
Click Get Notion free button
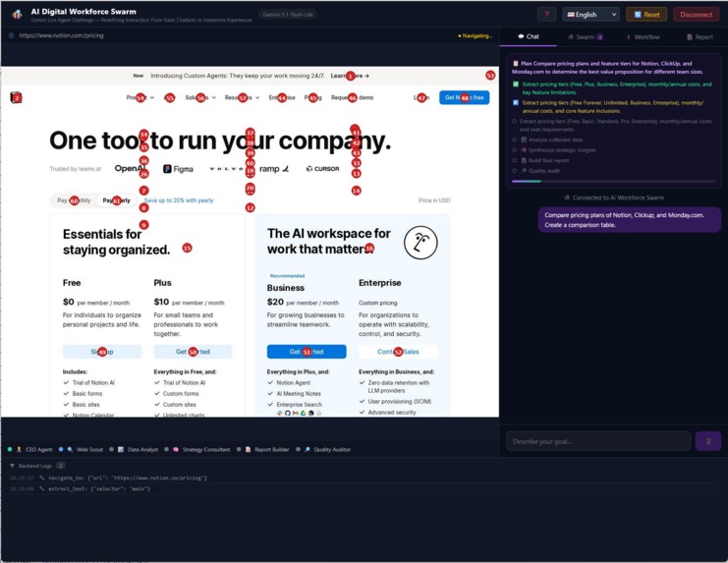(x=465, y=97)
